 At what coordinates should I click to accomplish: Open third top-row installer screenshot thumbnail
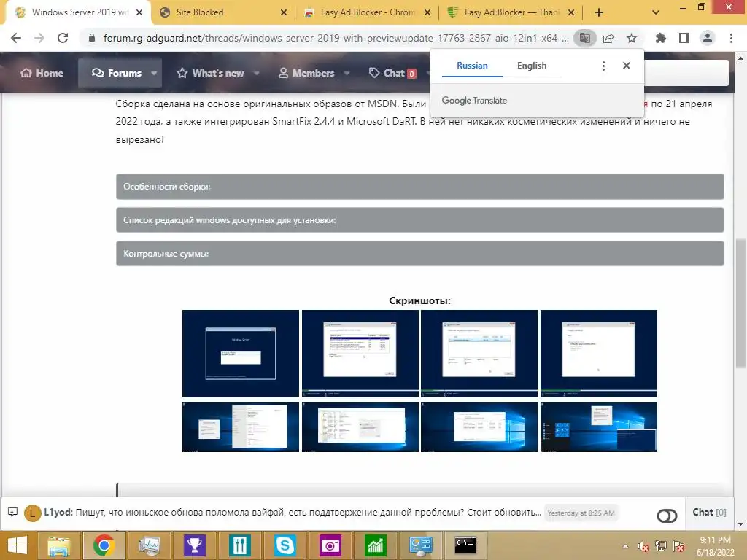pos(479,354)
